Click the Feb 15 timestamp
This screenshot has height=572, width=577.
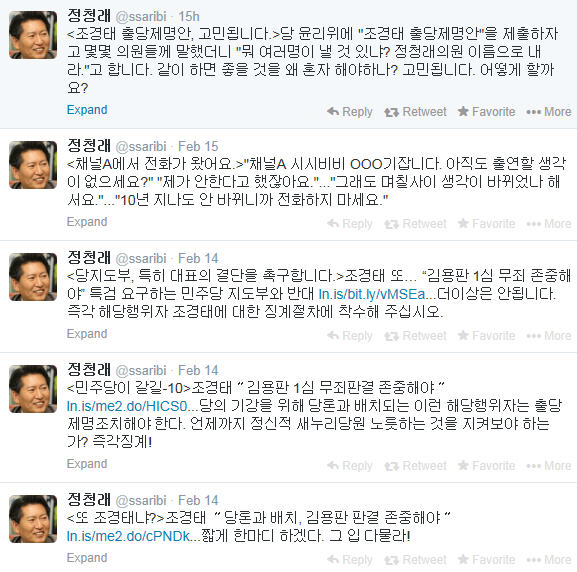pos(198,146)
